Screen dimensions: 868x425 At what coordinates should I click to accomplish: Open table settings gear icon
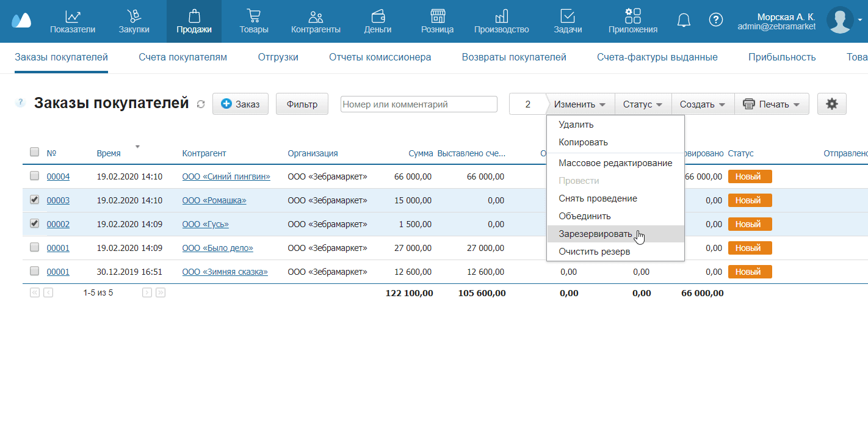pyautogui.click(x=831, y=104)
